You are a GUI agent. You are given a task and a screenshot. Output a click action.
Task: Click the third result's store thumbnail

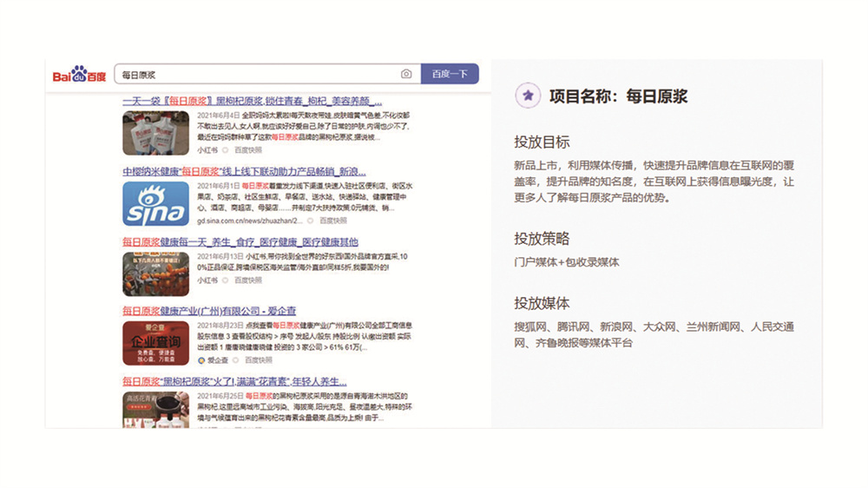(x=155, y=274)
